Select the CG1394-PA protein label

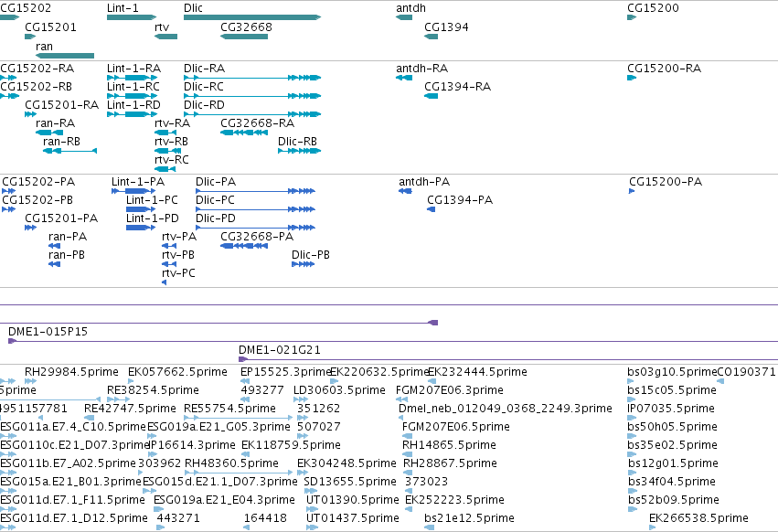(x=460, y=200)
